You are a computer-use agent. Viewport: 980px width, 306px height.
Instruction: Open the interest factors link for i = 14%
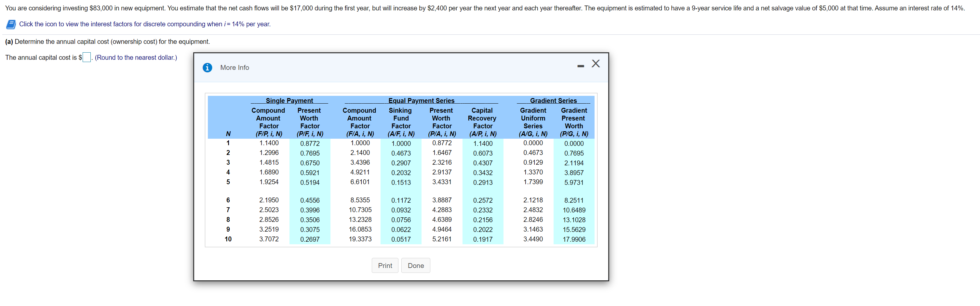coord(145,24)
